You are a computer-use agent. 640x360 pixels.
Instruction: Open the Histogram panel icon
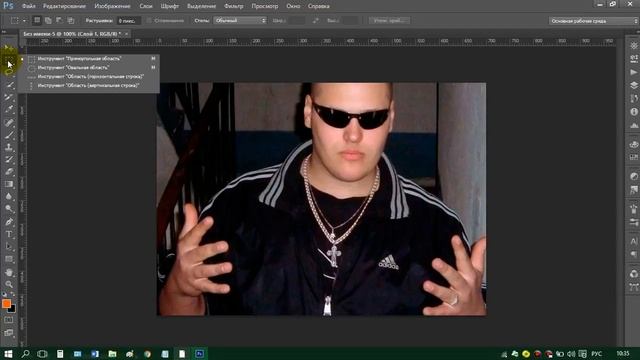pyautogui.click(x=633, y=125)
